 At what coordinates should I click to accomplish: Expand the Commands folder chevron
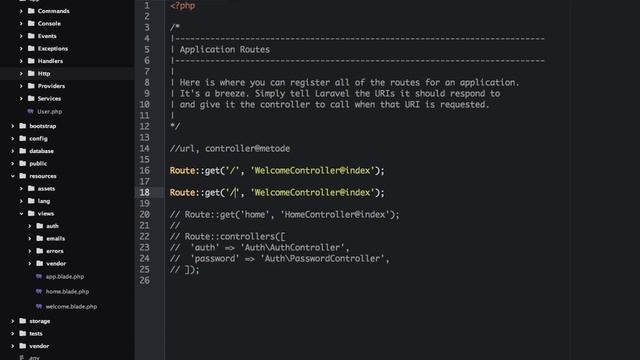click(x=21, y=11)
